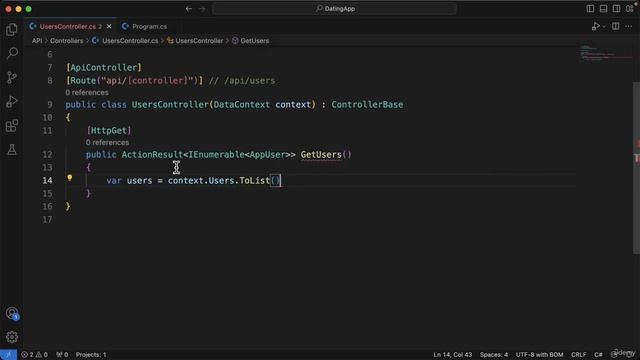This screenshot has height=360, width=640.
Task: Click 0 references above GetUsers method
Action: tap(107, 142)
